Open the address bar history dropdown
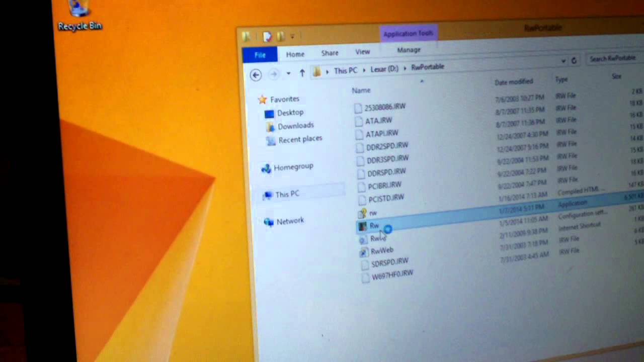The height and width of the screenshot is (362, 644). coord(563,61)
